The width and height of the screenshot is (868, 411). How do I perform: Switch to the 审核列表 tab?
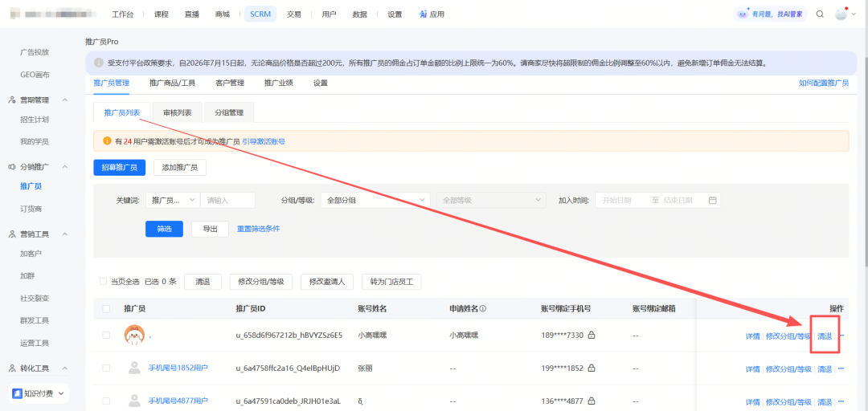tap(178, 112)
